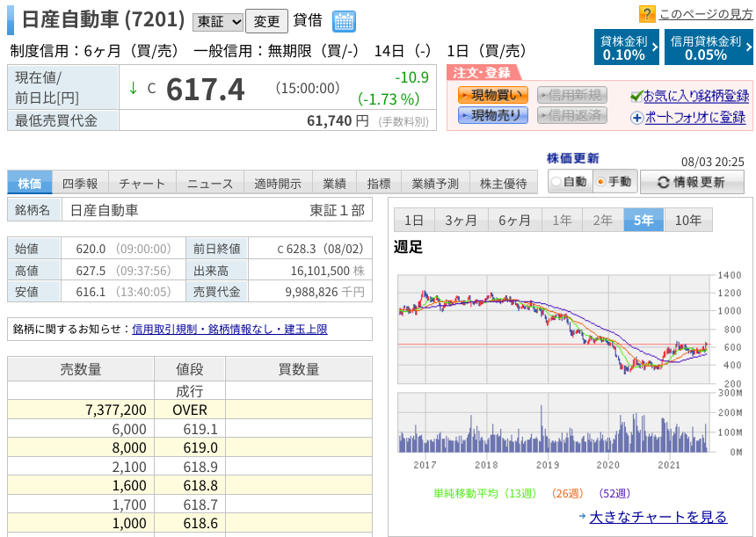
Task: Open the calendar icon next to 貸借
Action: click(344, 22)
